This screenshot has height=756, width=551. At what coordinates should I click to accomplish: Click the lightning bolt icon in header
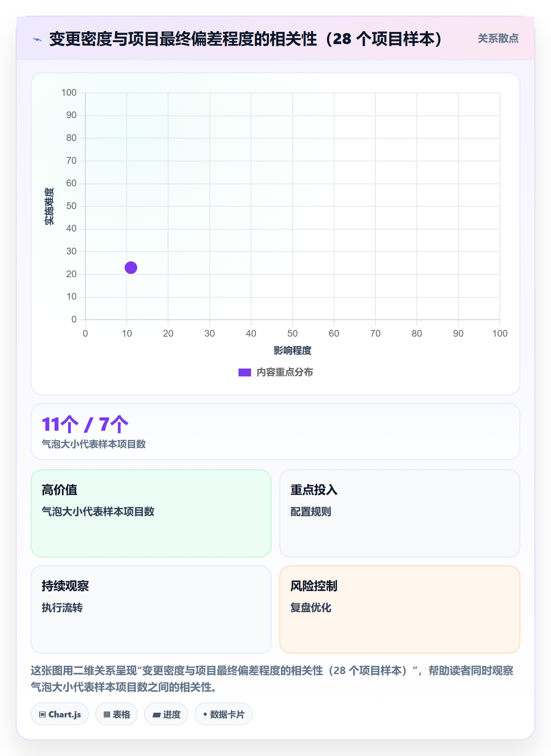tap(37, 39)
